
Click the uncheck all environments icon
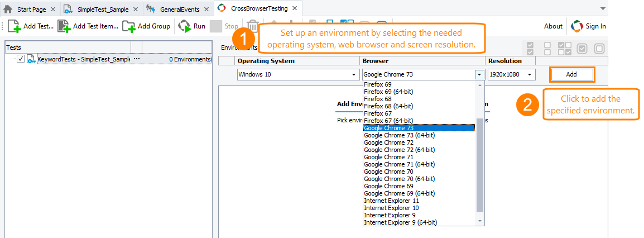(547, 49)
